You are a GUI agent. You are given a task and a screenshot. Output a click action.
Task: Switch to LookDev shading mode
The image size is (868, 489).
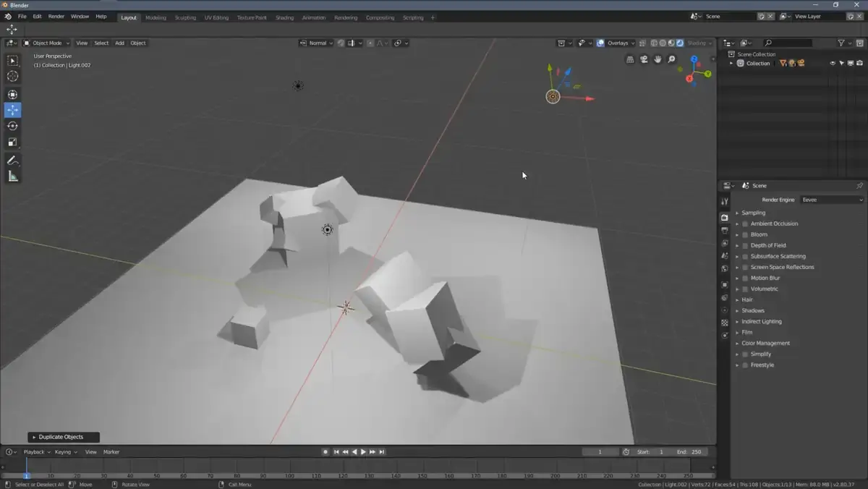coord(671,43)
